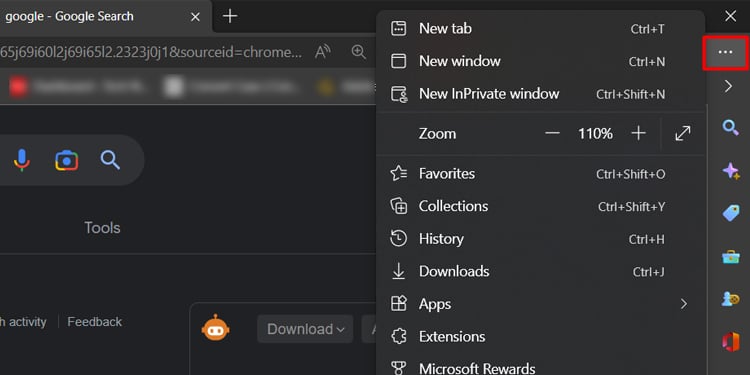Click the sidebar Search magnifier icon

(x=730, y=128)
